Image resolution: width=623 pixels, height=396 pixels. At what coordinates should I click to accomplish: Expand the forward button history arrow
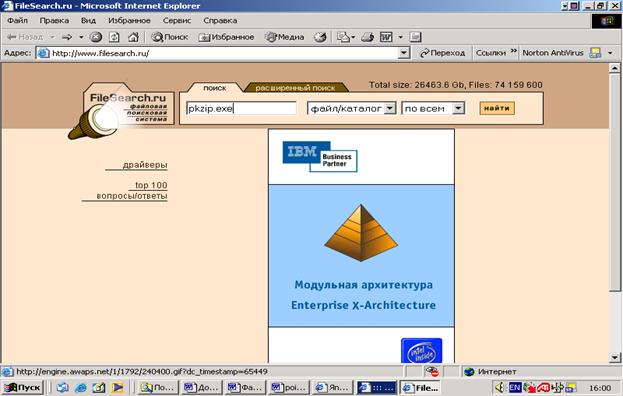81,37
